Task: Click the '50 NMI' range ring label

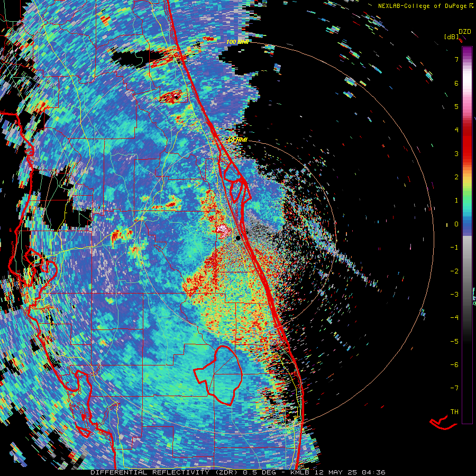Action: coord(237,140)
